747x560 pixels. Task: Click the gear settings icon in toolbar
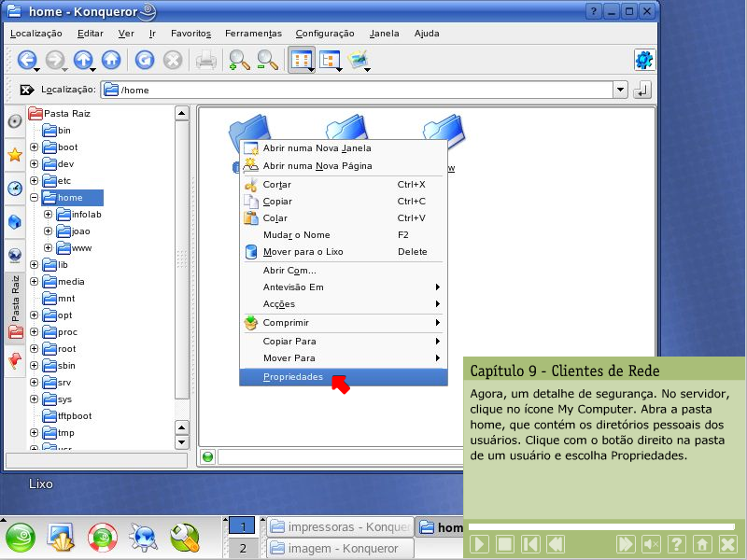click(x=643, y=60)
